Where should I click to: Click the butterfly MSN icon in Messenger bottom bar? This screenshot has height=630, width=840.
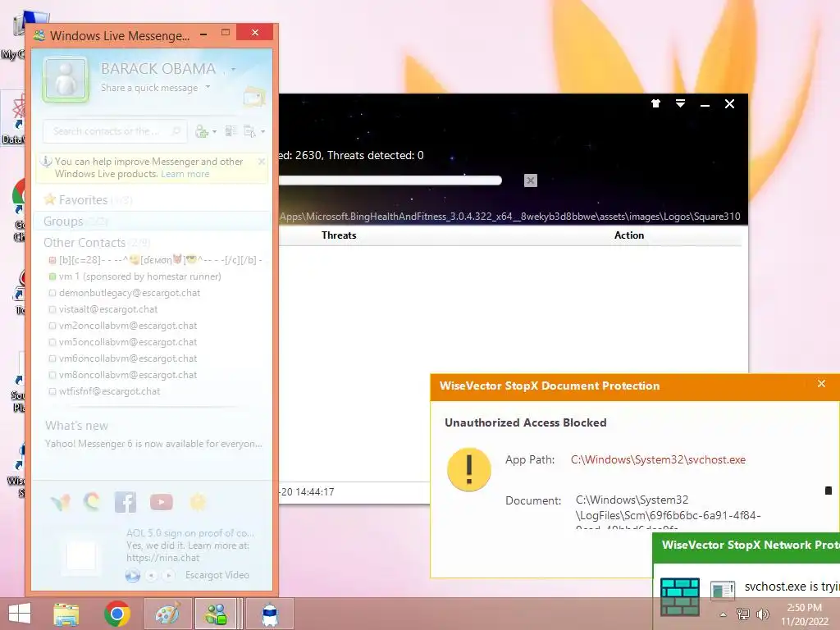point(61,502)
